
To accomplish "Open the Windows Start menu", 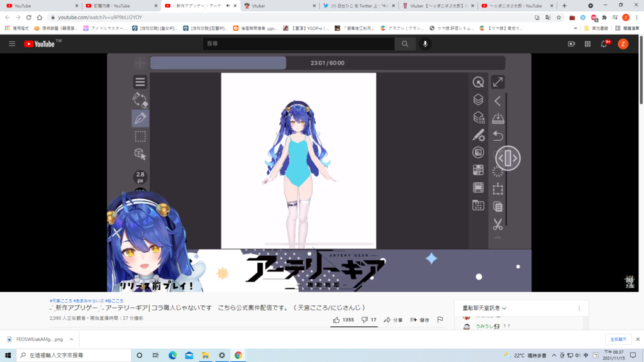I will pos(8,355).
